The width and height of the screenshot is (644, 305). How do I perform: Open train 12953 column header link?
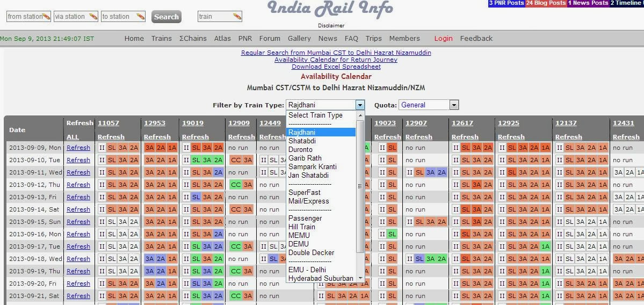pyautogui.click(x=155, y=123)
